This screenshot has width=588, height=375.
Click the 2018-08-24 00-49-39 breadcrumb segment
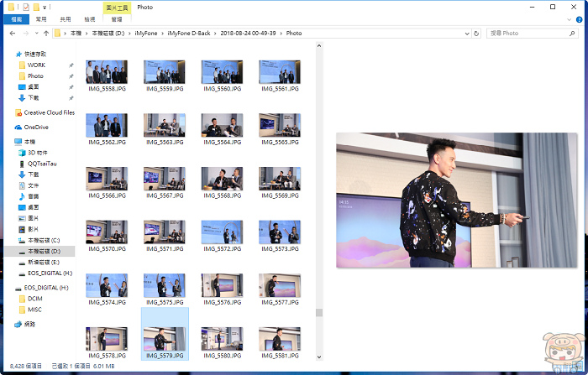click(x=245, y=34)
